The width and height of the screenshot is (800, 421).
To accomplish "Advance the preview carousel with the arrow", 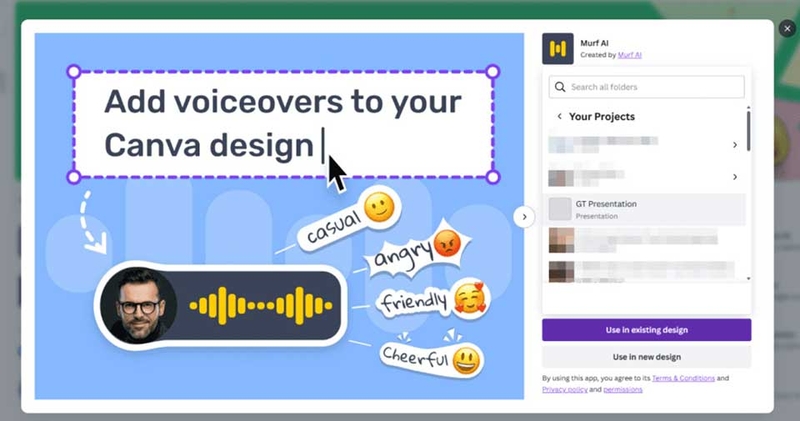I will coord(524,217).
